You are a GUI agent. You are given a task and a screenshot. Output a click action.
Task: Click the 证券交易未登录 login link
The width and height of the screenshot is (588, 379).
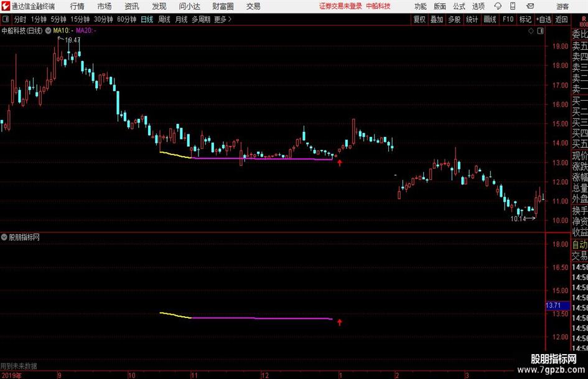340,6
